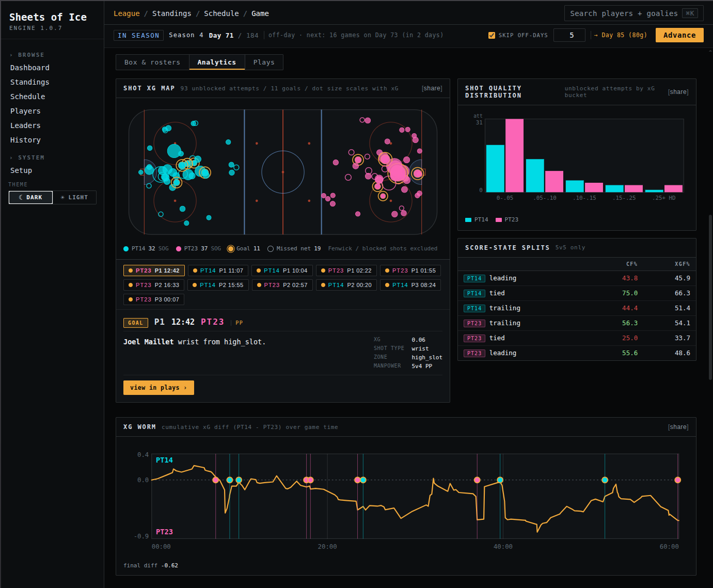The image size is (713, 588).
Task: Select goal chip PT14 P2 15:55
Action: click(218, 285)
